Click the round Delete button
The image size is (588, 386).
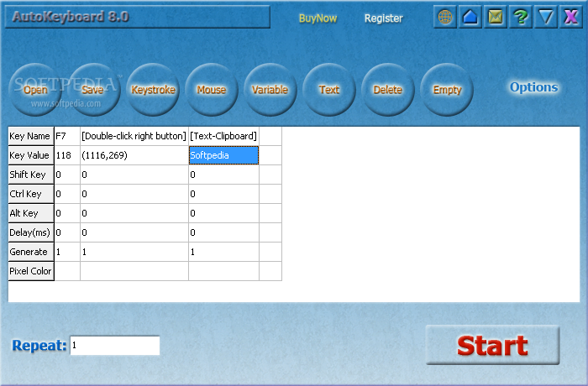tap(388, 90)
